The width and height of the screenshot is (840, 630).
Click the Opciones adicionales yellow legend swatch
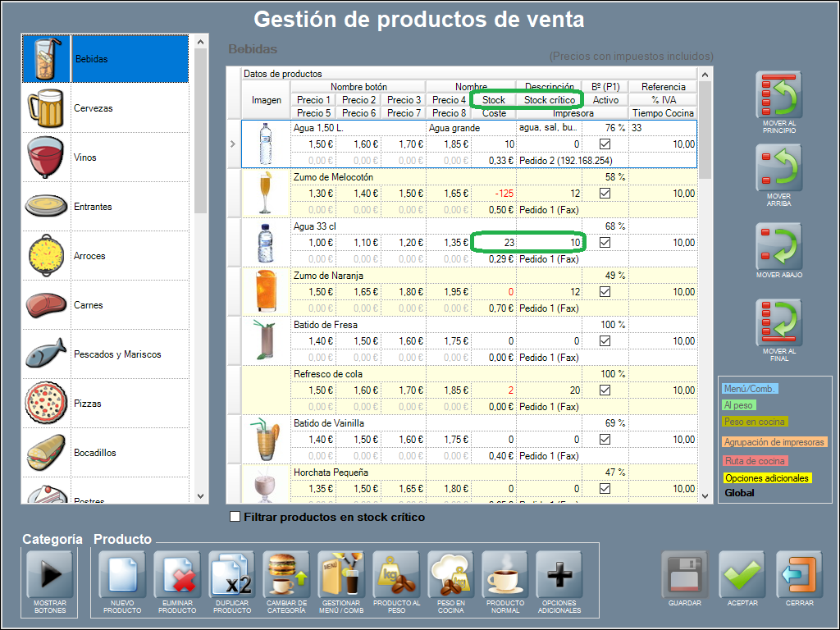[x=766, y=478]
